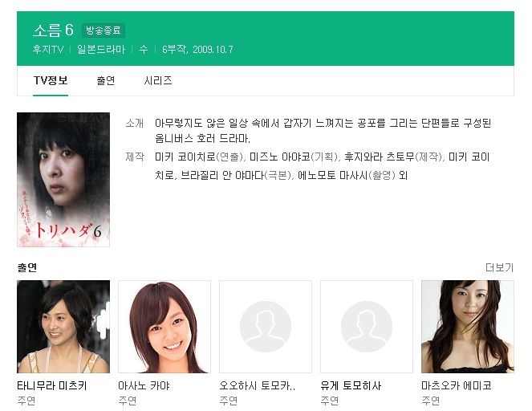Screen dimensions: 532x411
Task: Click 아사노 카야's cast photo
Action: tap(164, 327)
